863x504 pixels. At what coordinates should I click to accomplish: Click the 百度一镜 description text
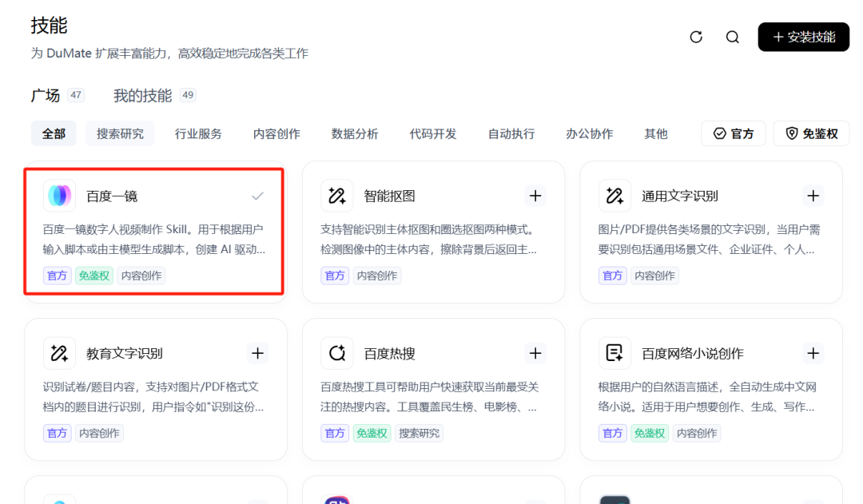(x=154, y=240)
